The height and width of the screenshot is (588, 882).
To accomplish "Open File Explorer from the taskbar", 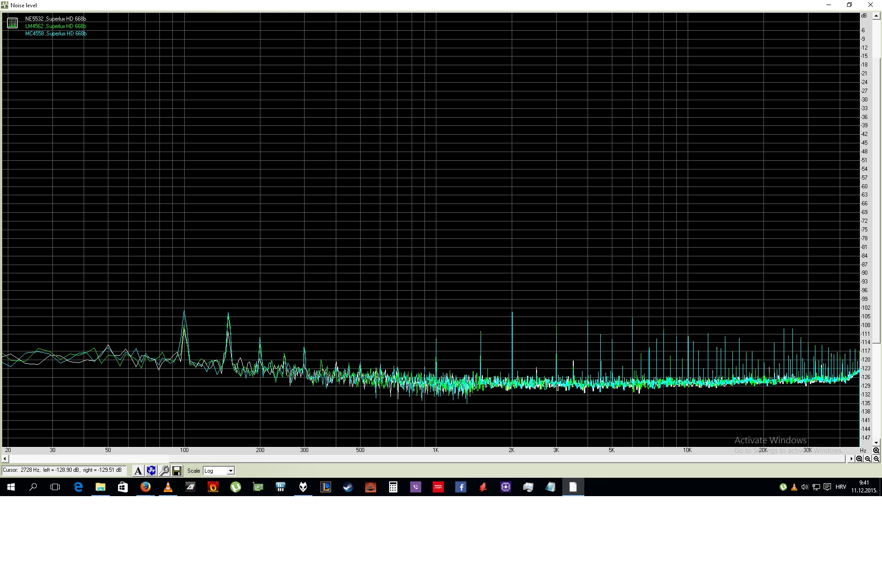I will tap(101, 487).
